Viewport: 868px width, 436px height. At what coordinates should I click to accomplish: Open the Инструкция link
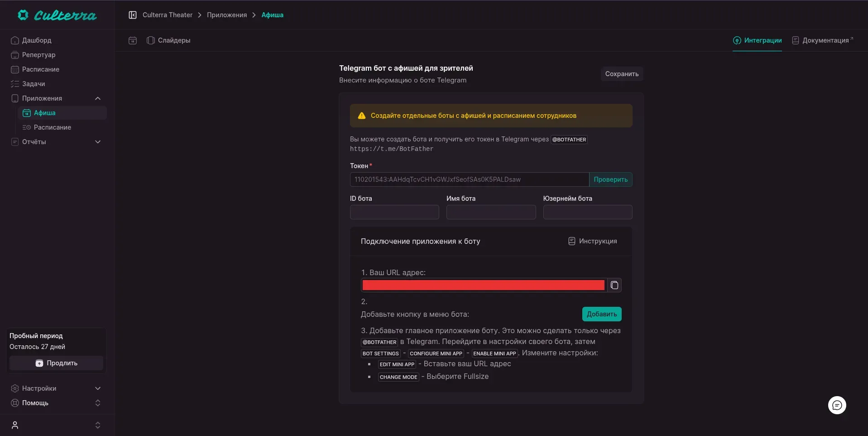point(593,241)
